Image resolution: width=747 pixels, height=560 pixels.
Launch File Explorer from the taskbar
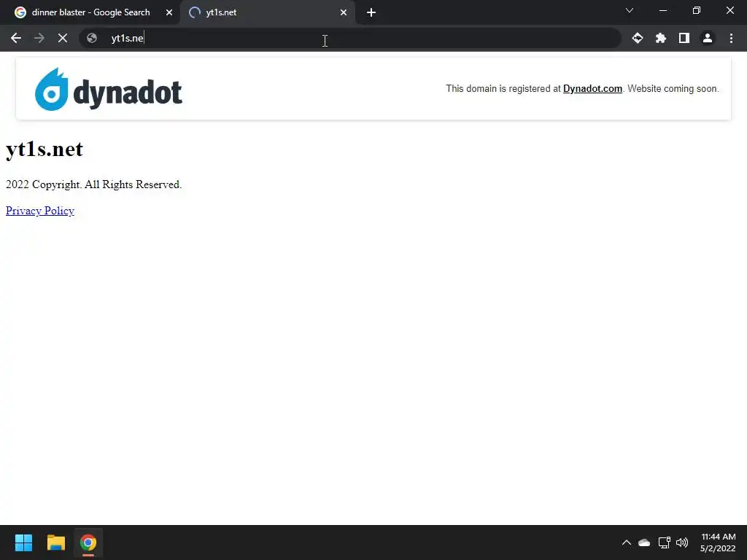(55, 542)
